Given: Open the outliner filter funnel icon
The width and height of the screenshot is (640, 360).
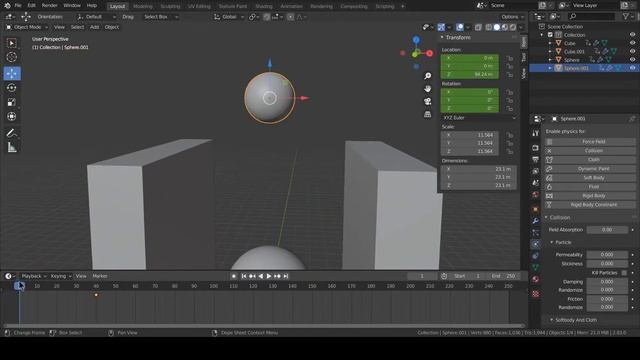Looking at the screenshot, I should click(x=626, y=16).
